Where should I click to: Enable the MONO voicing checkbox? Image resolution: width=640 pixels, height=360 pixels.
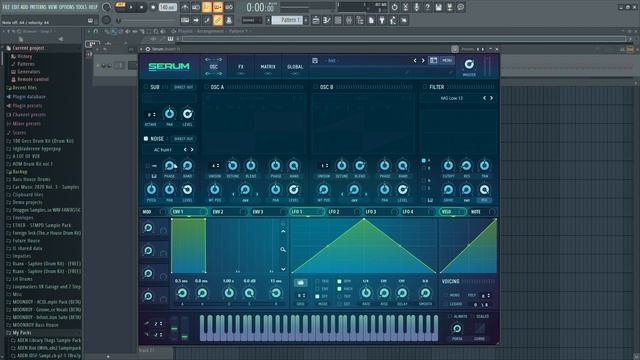coord(445,295)
